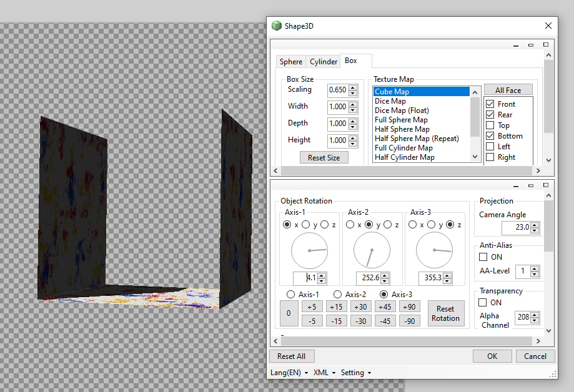Increase the Depth value with up arrow
The image size is (574, 392).
tap(353, 121)
